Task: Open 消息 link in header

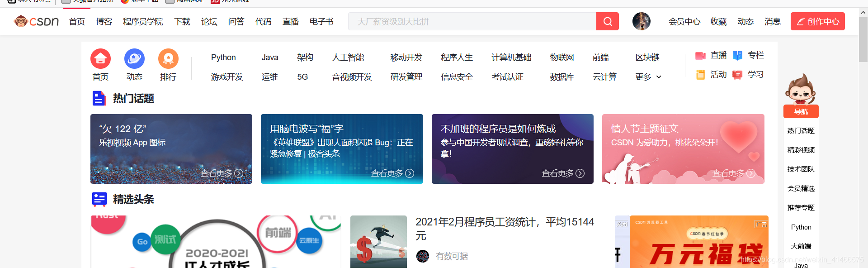Action: 773,22
